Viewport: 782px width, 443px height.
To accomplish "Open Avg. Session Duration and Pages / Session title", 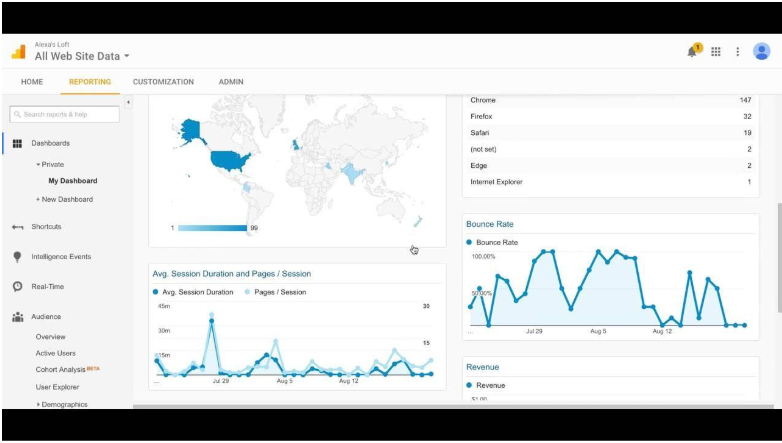I will [x=231, y=274].
